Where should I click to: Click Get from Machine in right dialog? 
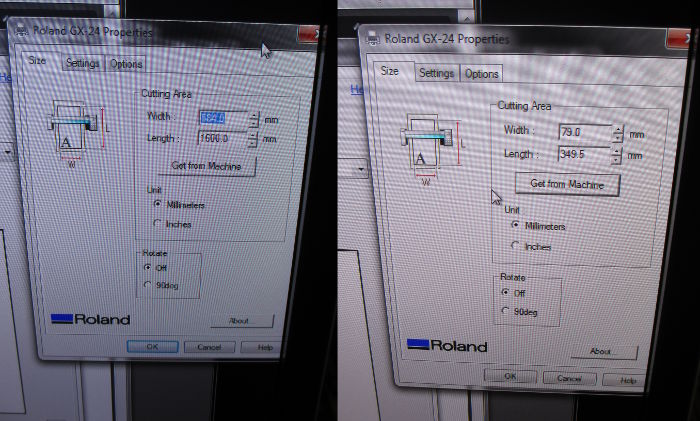coord(567,184)
